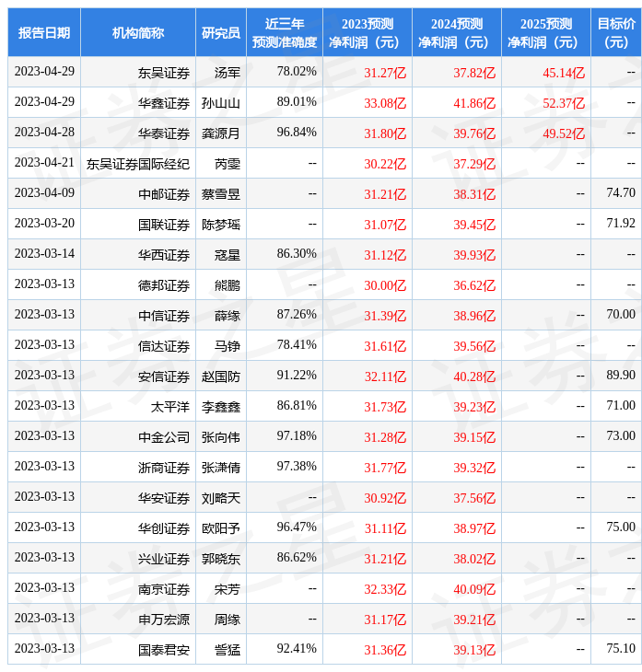Click 2024 profit forecast 36.62亿
Image resolution: width=642 pixels, height=672 pixels.
(474, 286)
